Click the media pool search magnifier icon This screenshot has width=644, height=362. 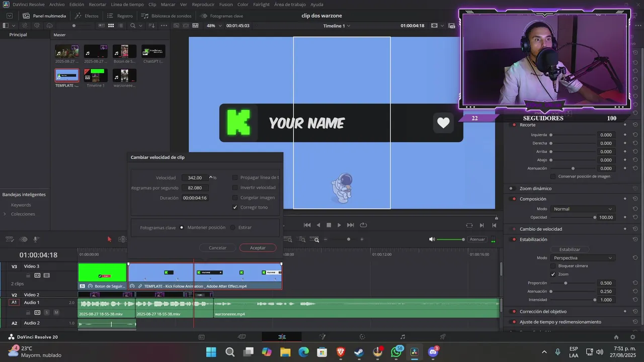pos(133,26)
